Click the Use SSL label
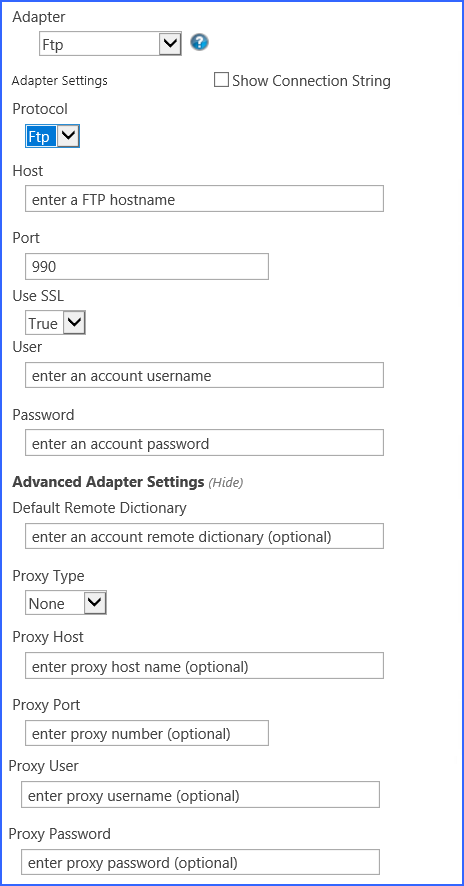Image resolution: width=464 pixels, height=886 pixels. [38, 296]
